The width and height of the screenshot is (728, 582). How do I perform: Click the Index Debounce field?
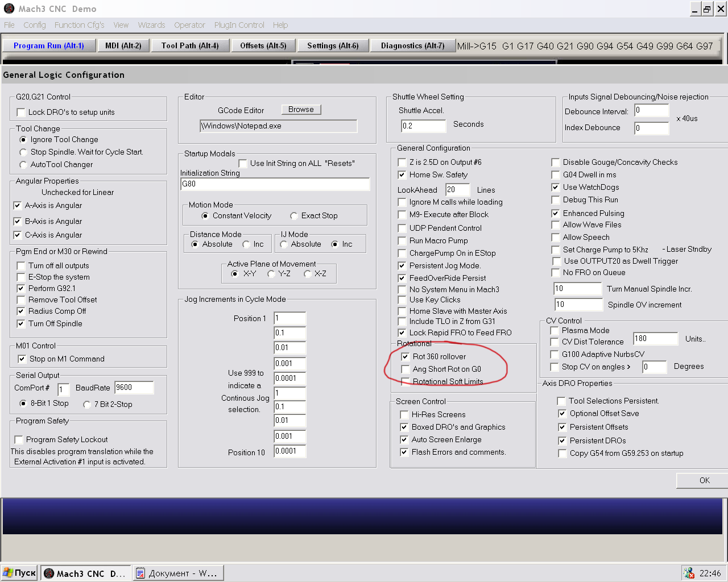[652, 128]
